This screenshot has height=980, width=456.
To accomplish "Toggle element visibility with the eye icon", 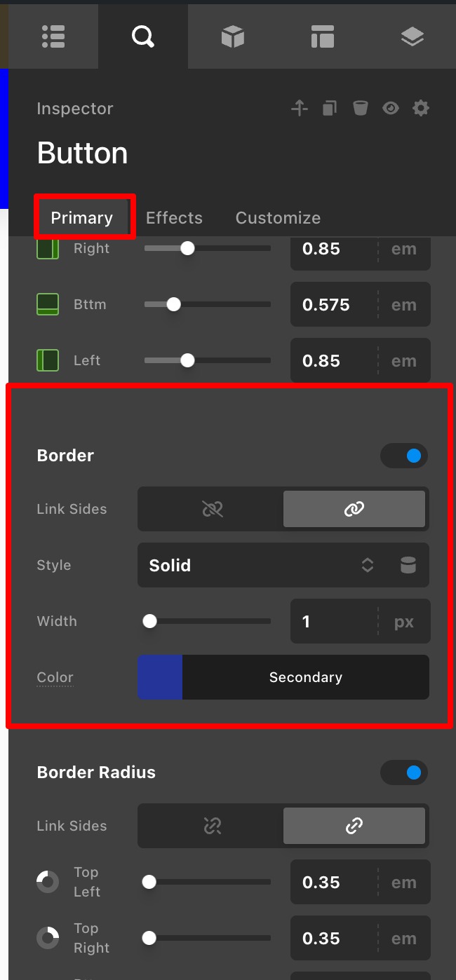I will (391, 108).
